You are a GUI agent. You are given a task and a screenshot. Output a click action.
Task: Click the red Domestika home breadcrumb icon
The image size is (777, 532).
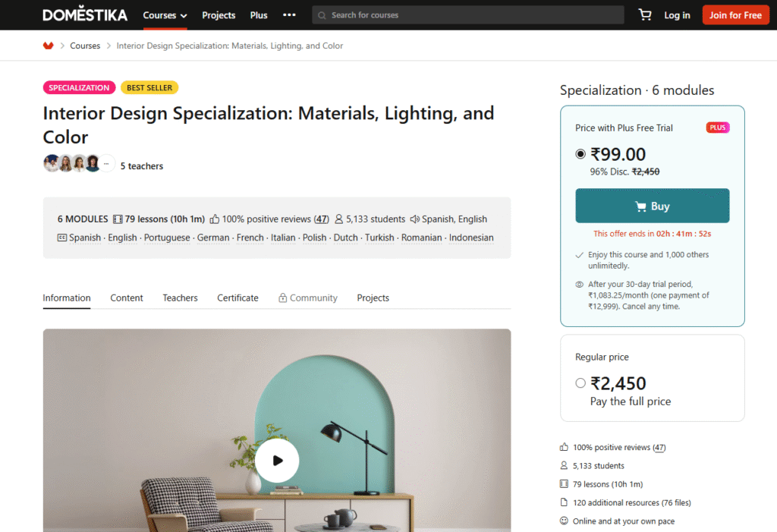(49, 46)
